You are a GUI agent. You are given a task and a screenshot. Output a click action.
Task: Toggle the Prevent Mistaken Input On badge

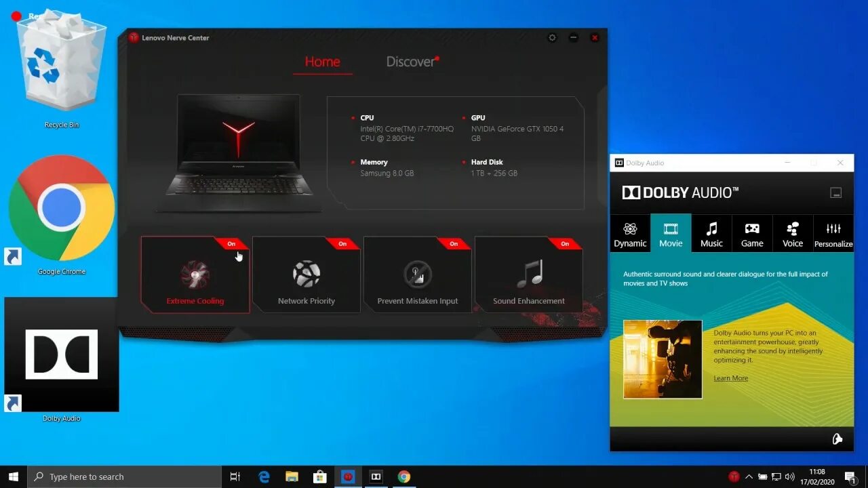(454, 243)
